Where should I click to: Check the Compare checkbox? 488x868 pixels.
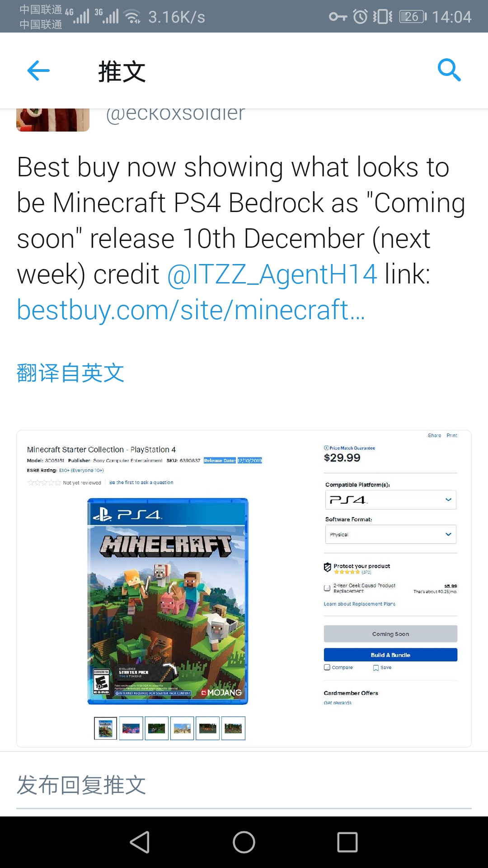pyautogui.click(x=327, y=667)
